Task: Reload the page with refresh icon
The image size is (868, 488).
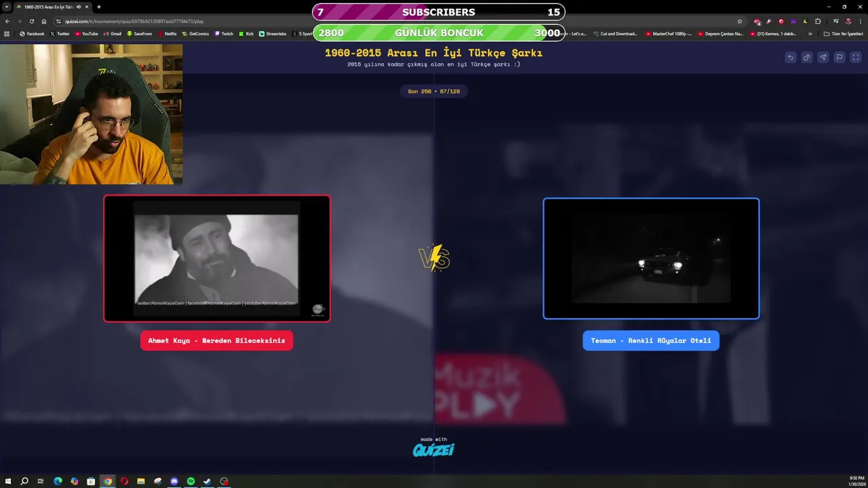Action: pos(31,21)
